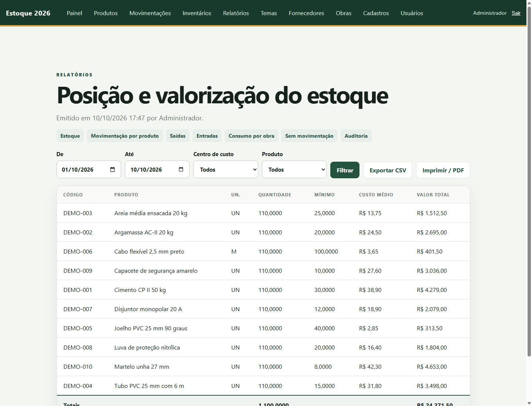The image size is (532, 406).
Task: Click the CÓDIGO column header
Action: [73, 195]
